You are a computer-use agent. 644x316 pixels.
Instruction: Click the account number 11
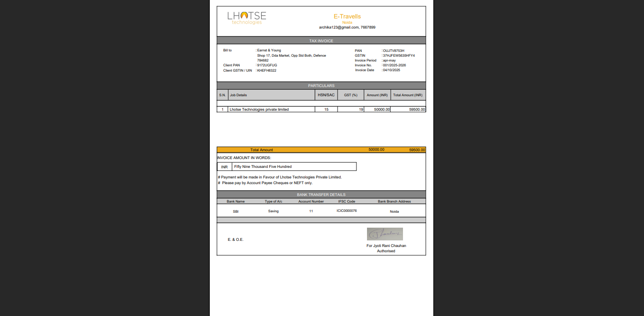(311, 211)
